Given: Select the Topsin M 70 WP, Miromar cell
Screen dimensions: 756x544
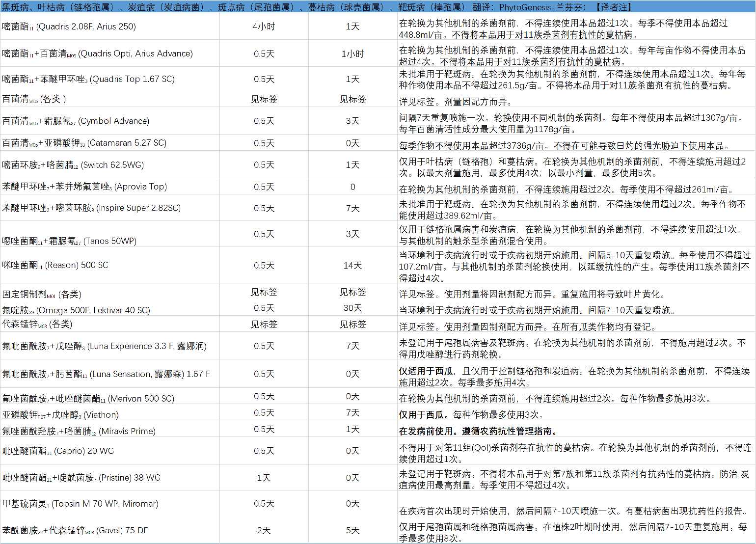Looking at the screenshot, I should coord(109,504).
